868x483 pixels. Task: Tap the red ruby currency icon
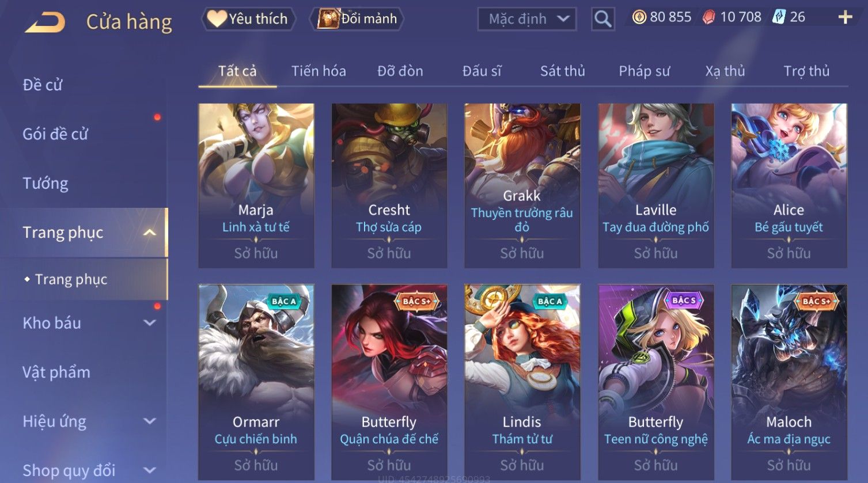tap(708, 17)
